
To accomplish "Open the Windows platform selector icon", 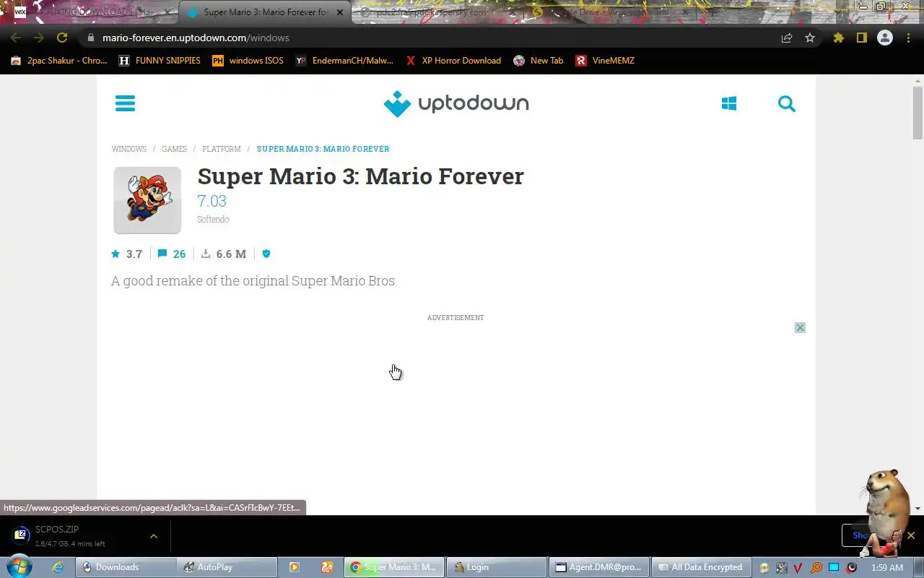I will point(729,103).
